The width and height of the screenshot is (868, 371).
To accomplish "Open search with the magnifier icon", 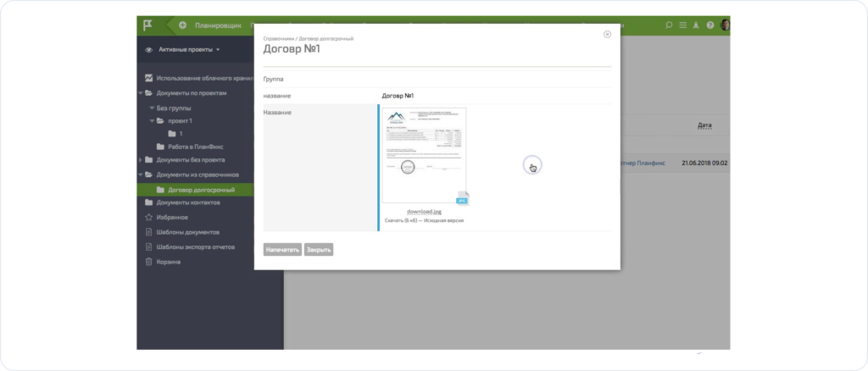I will 669,25.
